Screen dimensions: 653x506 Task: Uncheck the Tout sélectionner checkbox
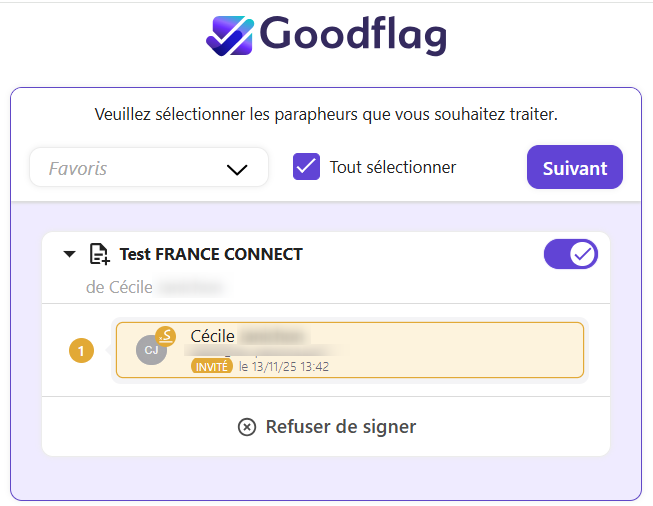[306, 167]
